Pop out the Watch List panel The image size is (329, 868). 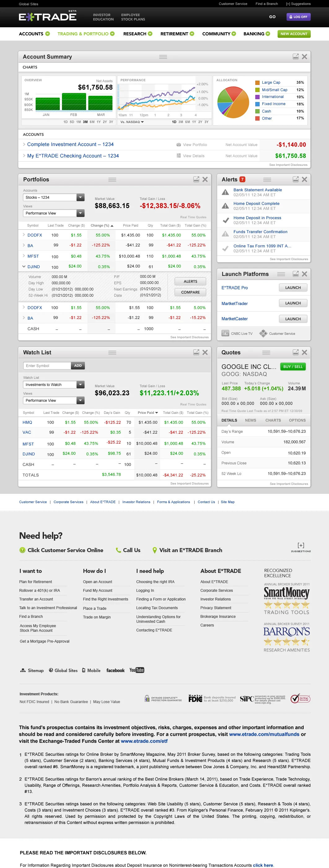196,352
